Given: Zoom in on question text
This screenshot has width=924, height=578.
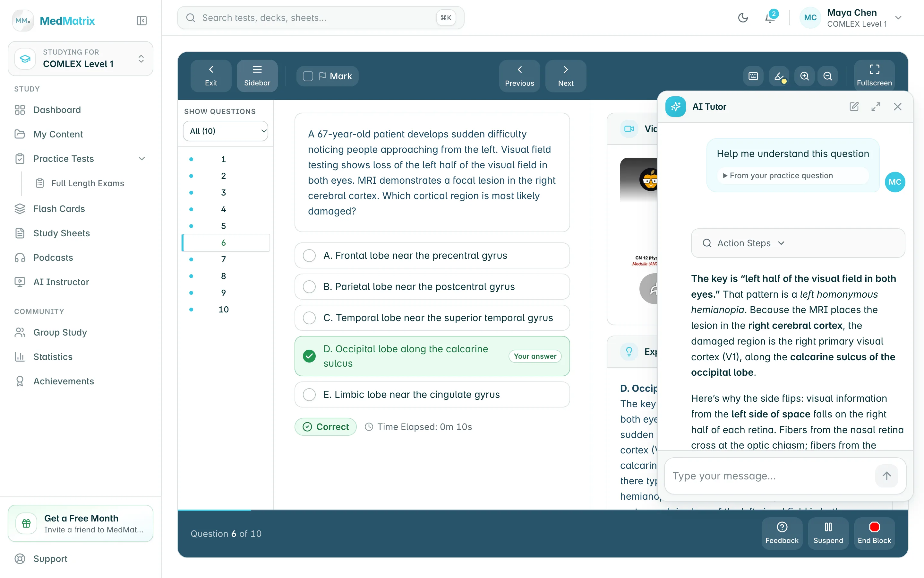Looking at the screenshot, I should [805, 76].
